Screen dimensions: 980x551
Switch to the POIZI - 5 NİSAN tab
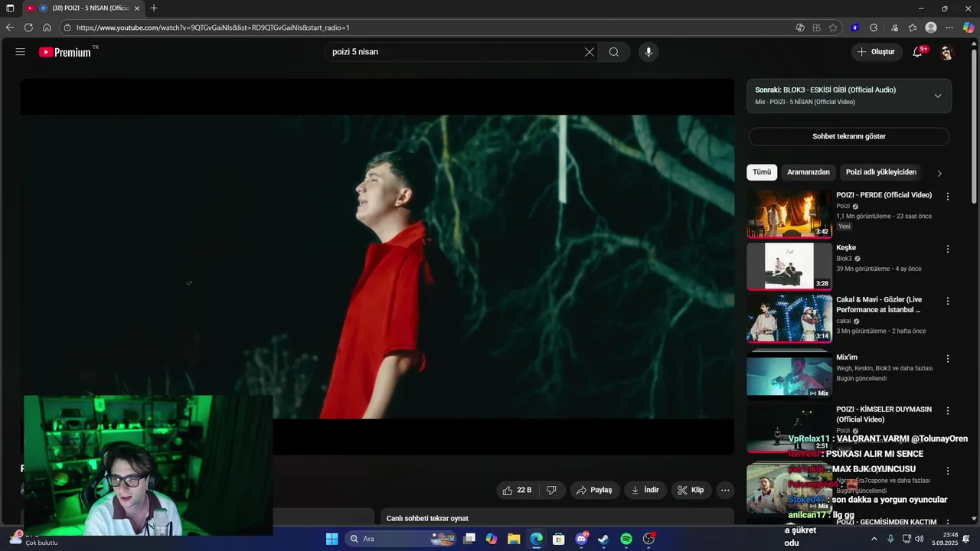point(83,8)
